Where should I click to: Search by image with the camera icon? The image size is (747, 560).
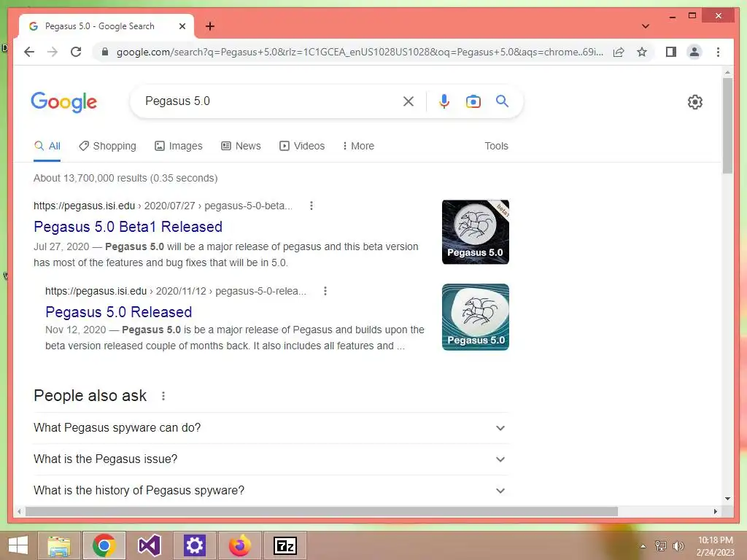(473, 101)
